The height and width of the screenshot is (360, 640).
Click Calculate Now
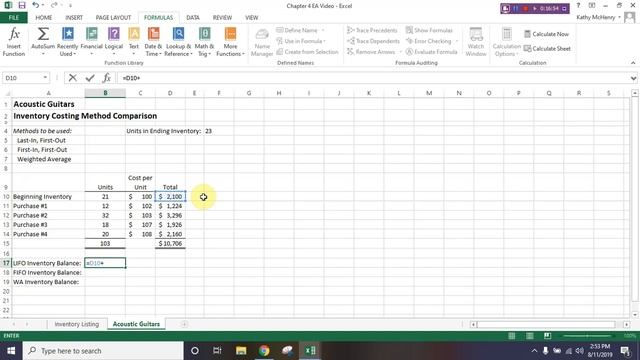point(547,34)
